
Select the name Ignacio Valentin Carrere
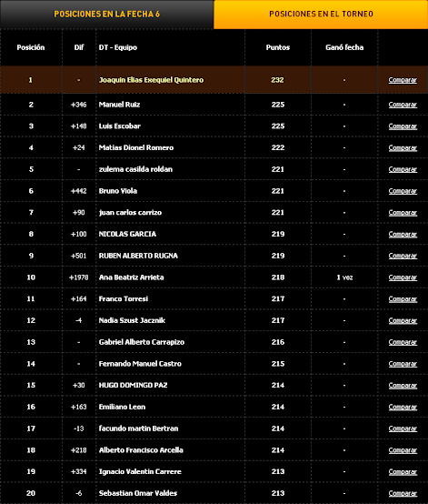(140, 472)
